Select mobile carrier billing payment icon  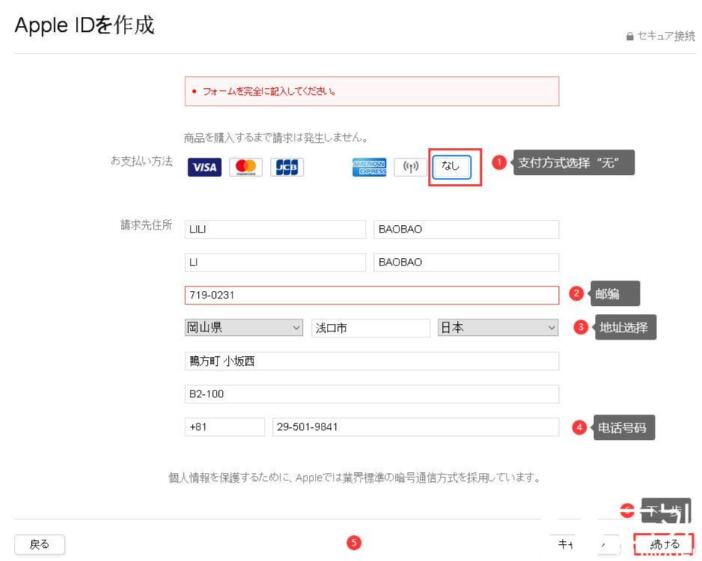(411, 167)
